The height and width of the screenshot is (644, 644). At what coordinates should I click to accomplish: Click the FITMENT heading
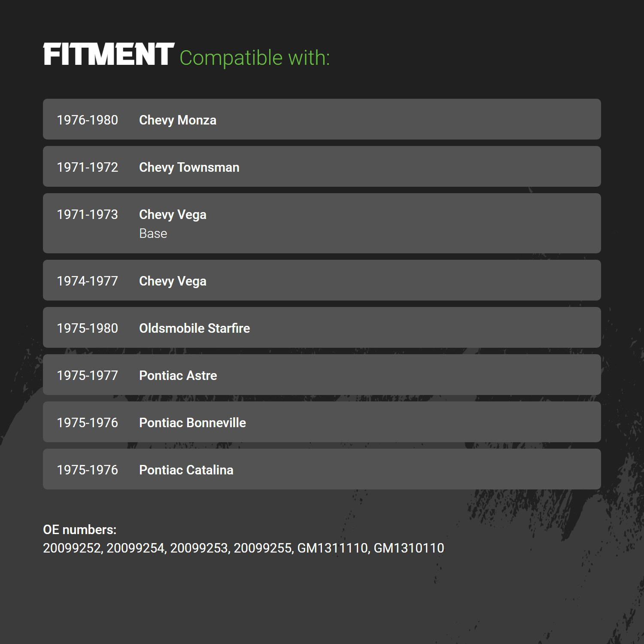tap(109, 55)
